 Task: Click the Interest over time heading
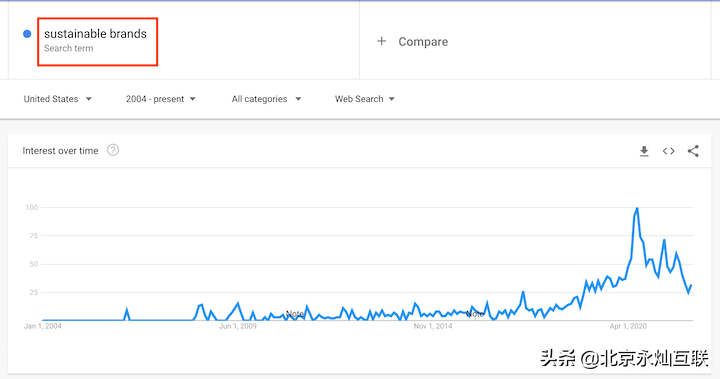60,151
